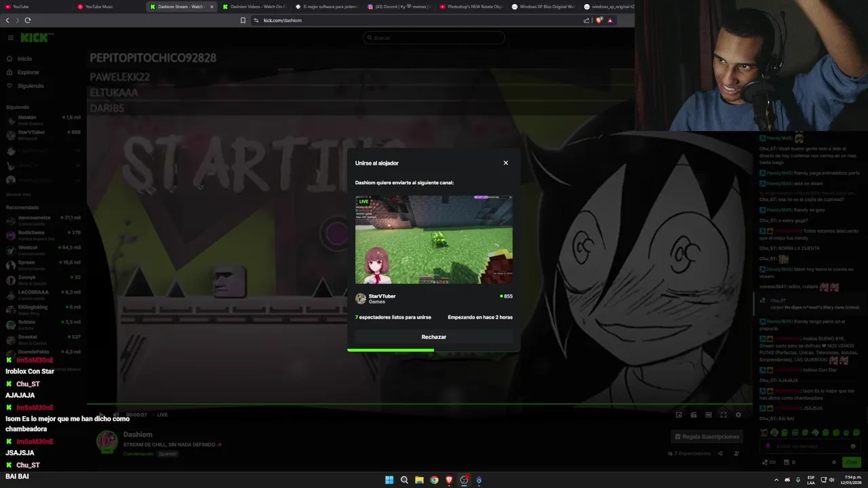The width and height of the screenshot is (868, 488).
Task: Go to Inicio in sidebar
Action: point(24,59)
